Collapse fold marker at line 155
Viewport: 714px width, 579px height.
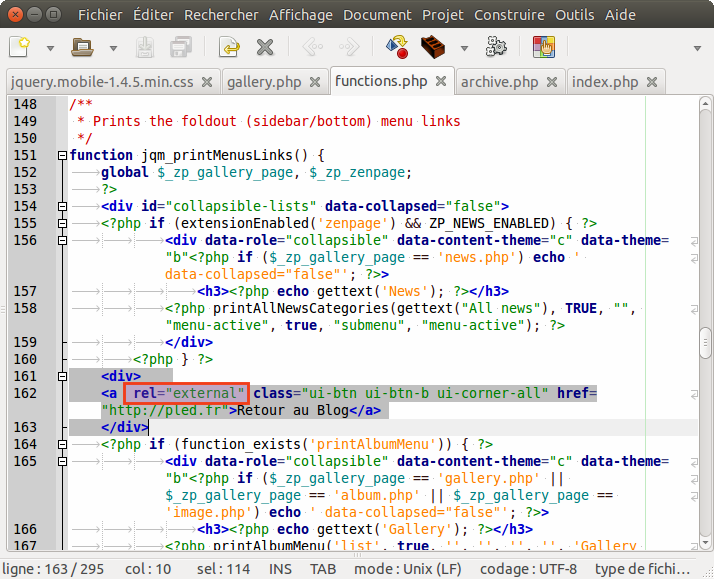pos(62,223)
